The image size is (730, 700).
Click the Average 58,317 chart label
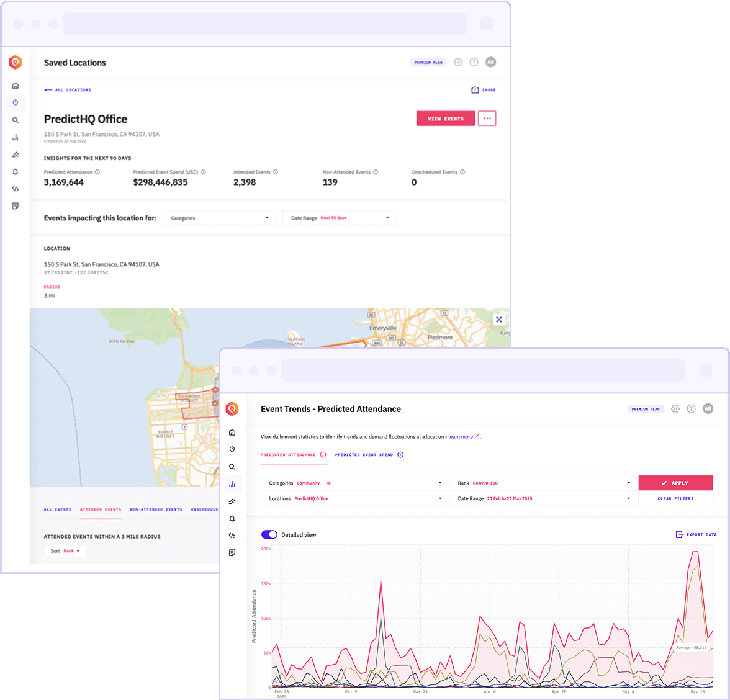tap(691, 647)
